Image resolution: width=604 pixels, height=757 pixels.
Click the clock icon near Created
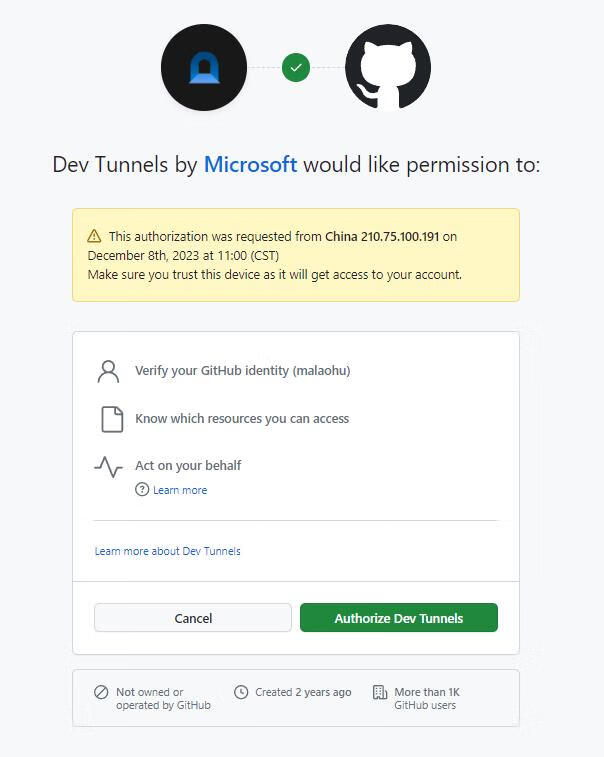tap(241, 692)
